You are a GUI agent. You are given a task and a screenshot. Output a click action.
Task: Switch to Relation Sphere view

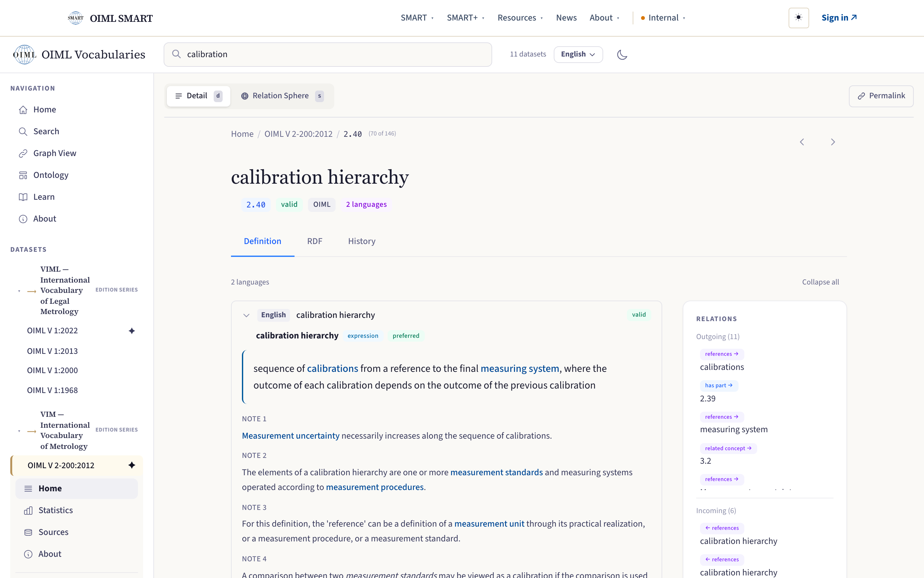(x=282, y=96)
